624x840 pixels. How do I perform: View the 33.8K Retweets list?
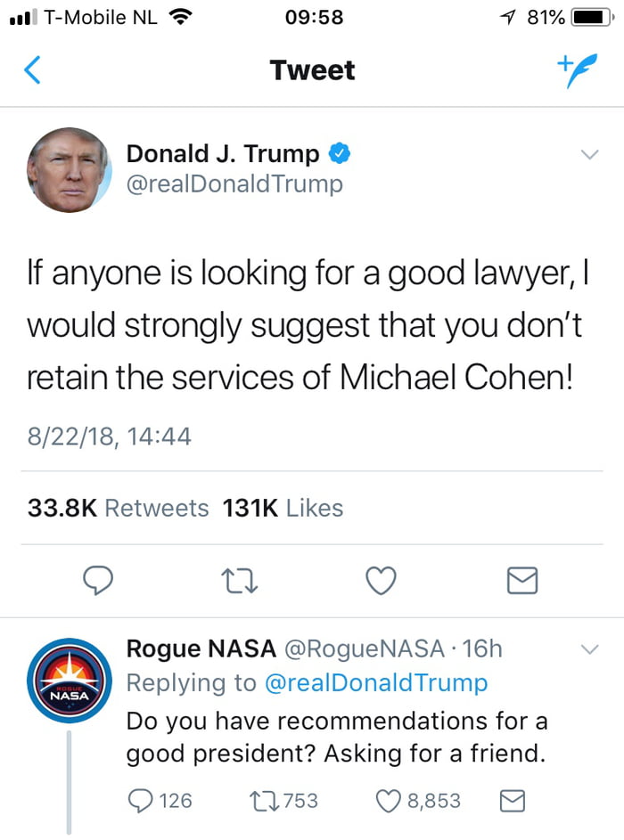point(119,508)
